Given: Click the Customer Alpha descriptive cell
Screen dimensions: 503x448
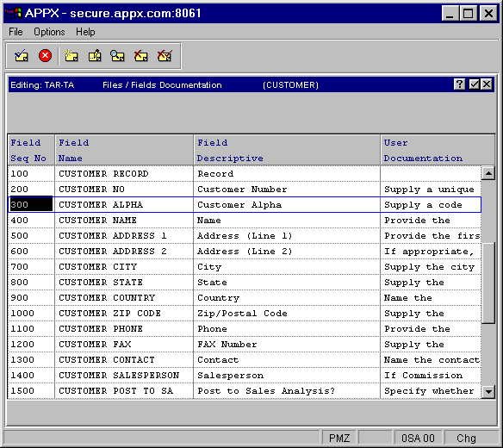Looking at the screenshot, I should click(x=287, y=204).
